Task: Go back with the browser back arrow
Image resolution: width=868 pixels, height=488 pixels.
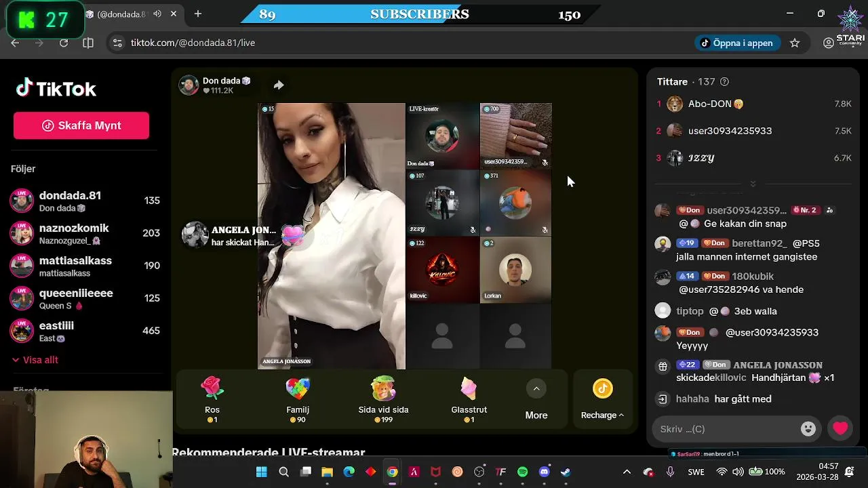Action: 15,43
